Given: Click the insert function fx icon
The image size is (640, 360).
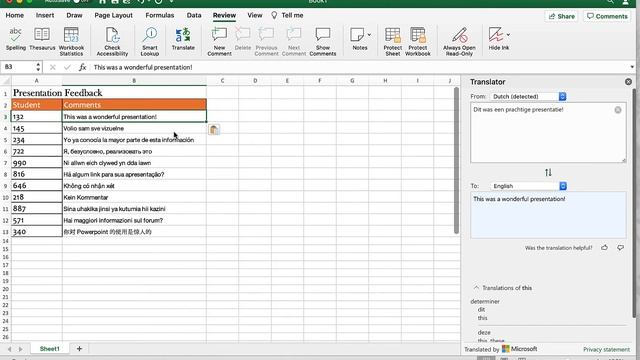Looking at the screenshot, I should coord(82,67).
